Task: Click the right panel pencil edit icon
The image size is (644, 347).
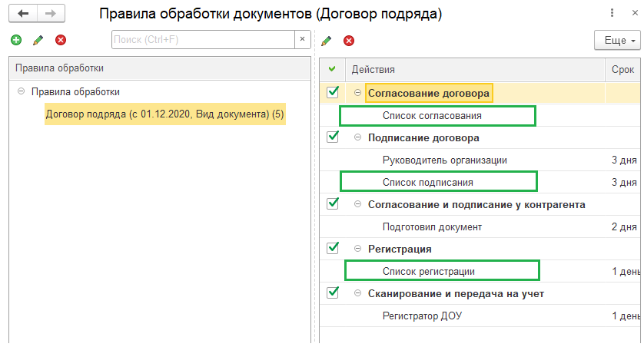Action: tap(327, 40)
